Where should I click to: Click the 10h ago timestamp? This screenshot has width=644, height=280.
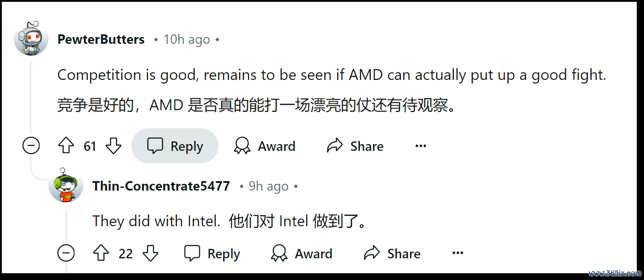[x=187, y=40]
